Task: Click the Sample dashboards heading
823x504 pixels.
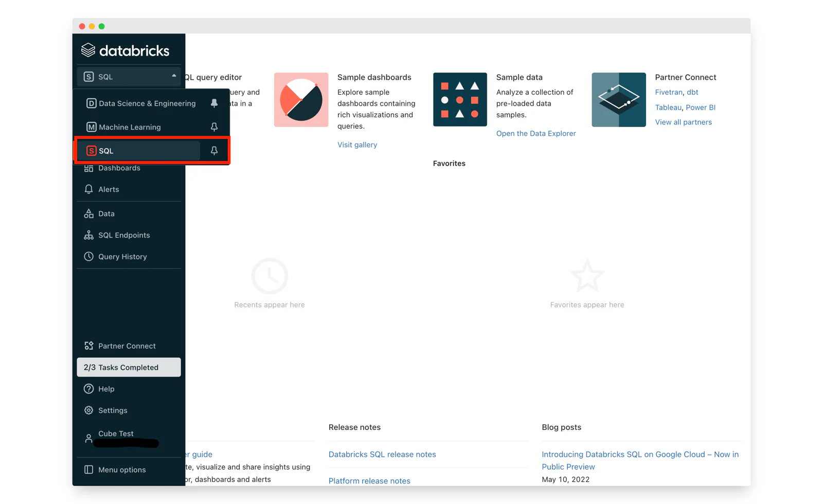Action: point(374,77)
